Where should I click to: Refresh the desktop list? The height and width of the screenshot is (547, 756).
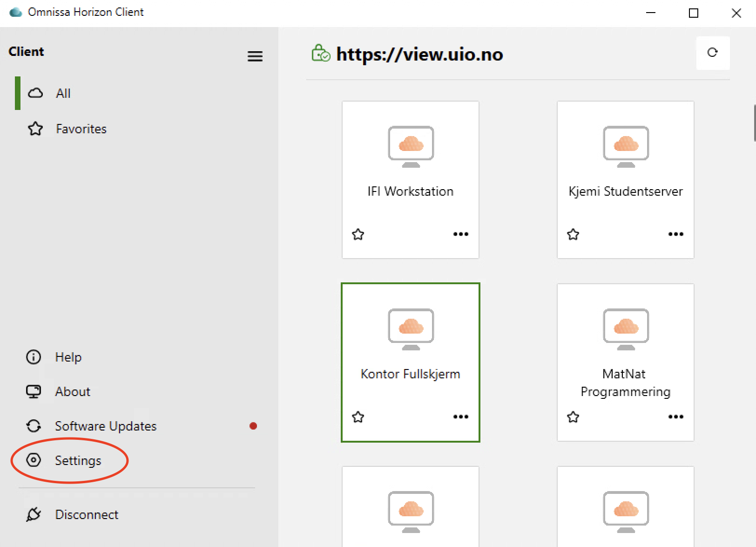point(713,53)
